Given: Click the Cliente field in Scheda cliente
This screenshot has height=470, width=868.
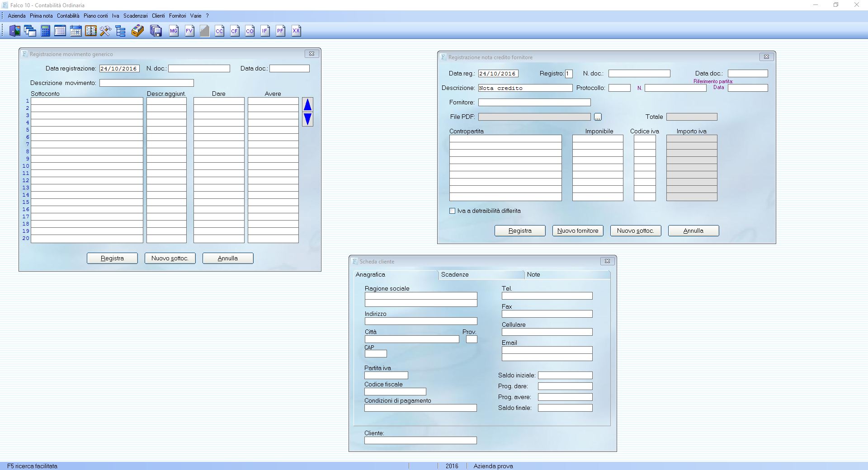Looking at the screenshot, I should pos(420,441).
